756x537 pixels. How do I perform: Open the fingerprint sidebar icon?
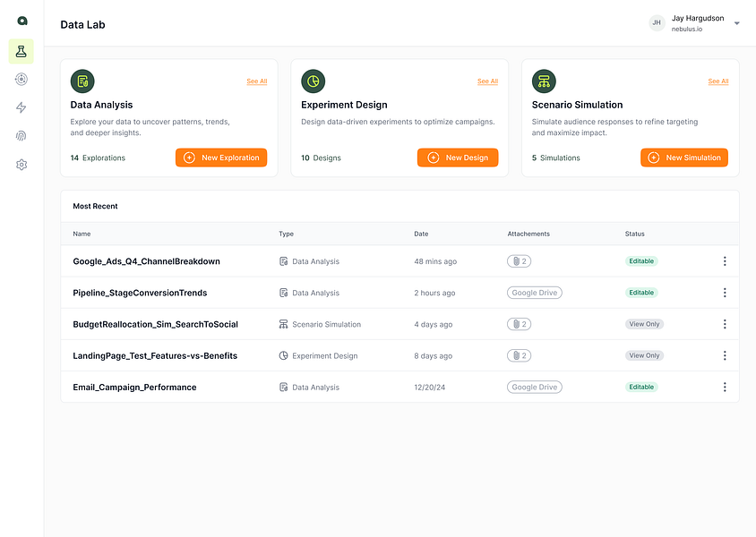[21, 136]
